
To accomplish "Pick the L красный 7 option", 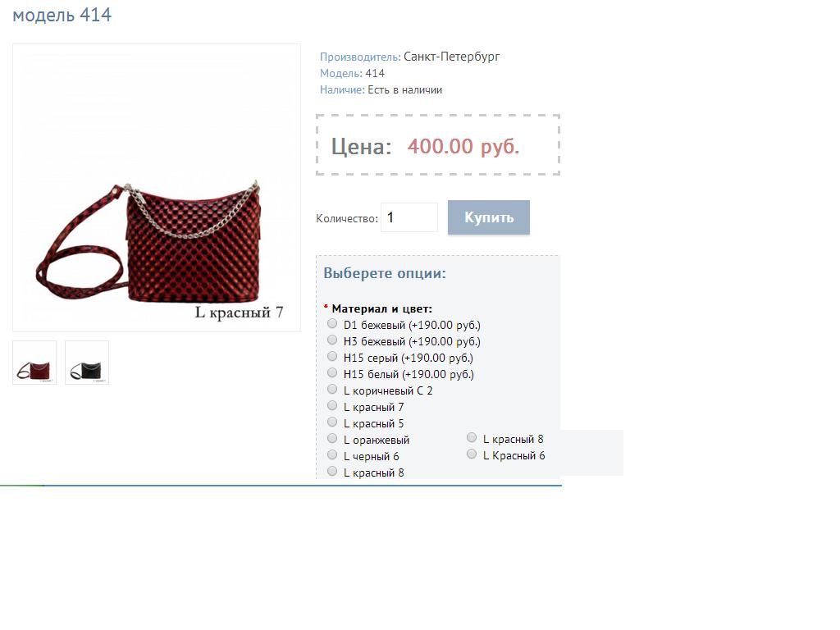I will (332, 405).
